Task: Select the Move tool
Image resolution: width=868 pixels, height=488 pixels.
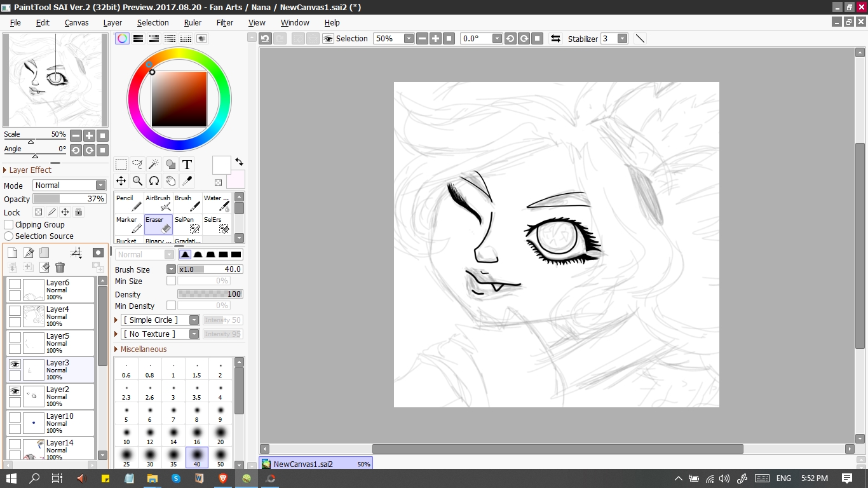Action: click(x=121, y=181)
